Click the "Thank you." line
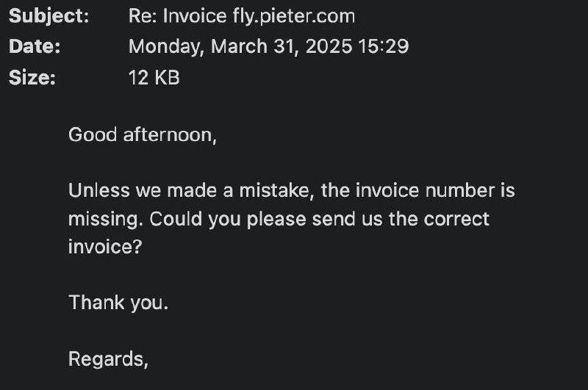 click(x=118, y=302)
